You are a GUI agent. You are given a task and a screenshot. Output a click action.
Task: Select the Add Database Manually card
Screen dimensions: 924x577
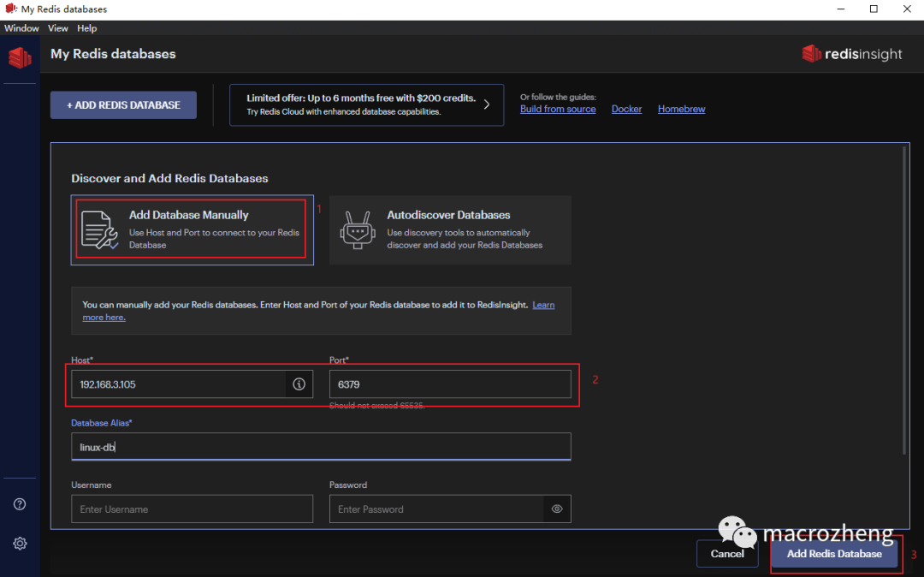point(192,229)
